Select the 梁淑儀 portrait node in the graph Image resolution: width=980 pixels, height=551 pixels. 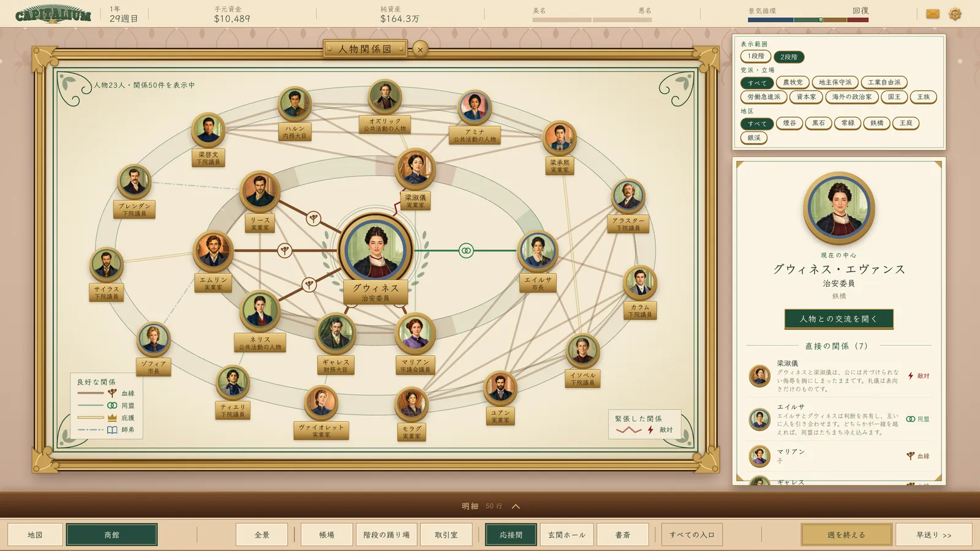tap(415, 168)
